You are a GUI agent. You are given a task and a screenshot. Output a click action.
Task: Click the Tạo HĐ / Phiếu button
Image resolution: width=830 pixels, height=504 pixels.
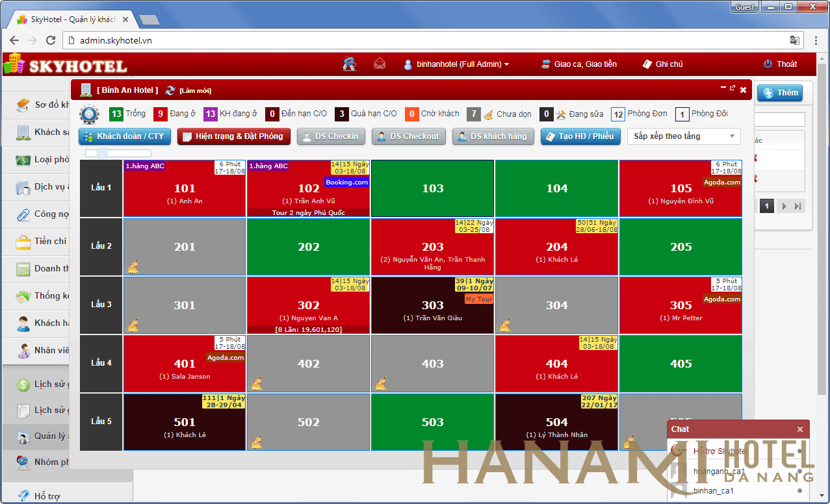click(x=580, y=136)
